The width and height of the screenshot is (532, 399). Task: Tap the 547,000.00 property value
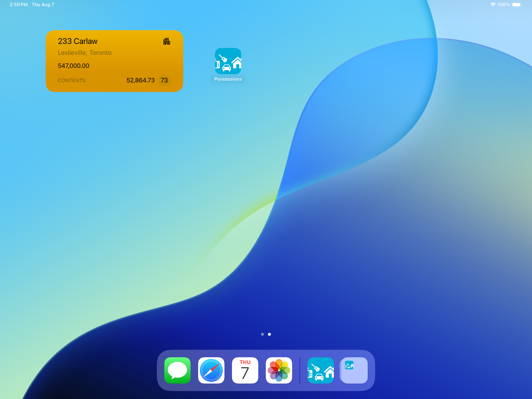point(74,66)
